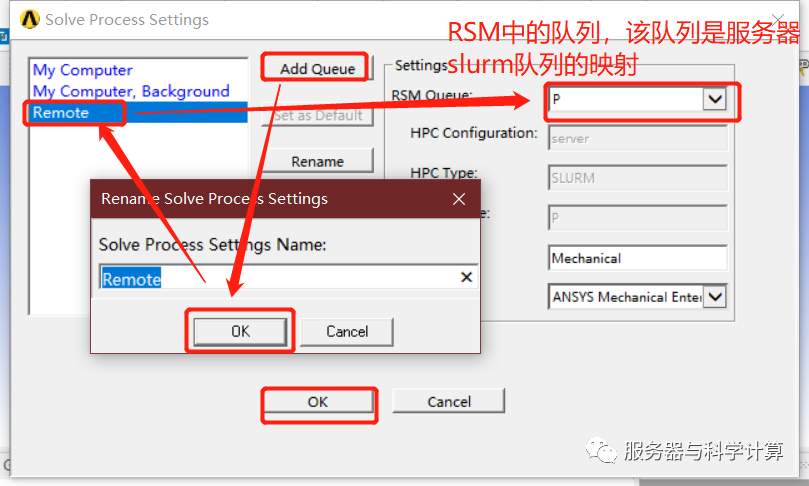Click the Add Queue button

pos(317,69)
